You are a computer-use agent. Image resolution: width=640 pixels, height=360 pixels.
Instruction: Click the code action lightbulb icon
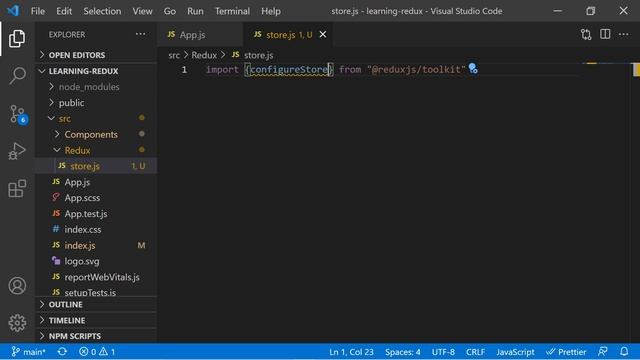473,68
